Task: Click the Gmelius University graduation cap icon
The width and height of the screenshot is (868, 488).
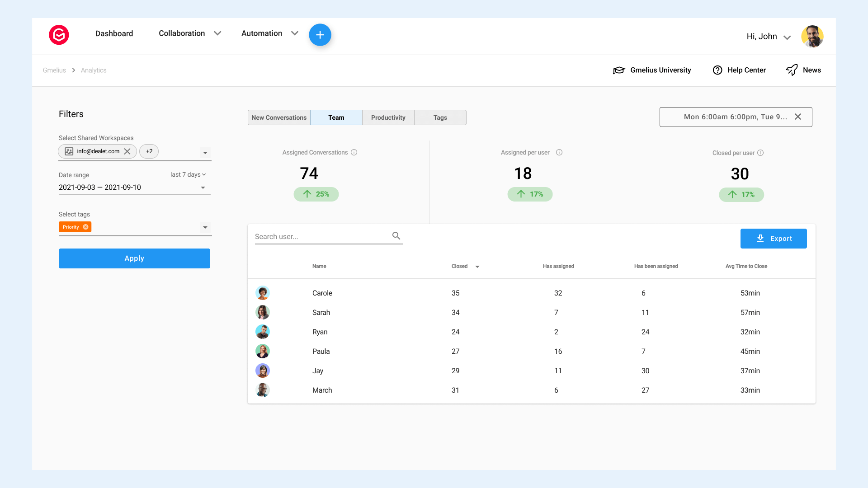Action: 619,70
